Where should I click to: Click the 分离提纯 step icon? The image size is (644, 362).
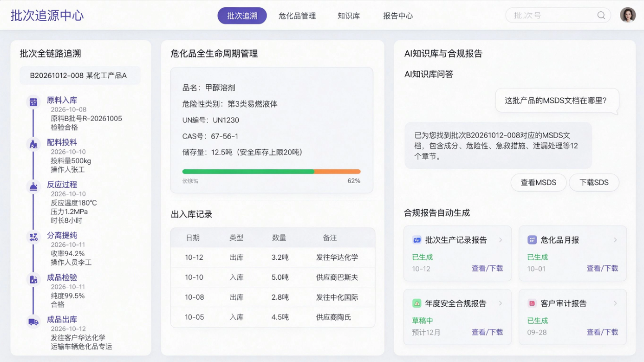pyautogui.click(x=33, y=237)
